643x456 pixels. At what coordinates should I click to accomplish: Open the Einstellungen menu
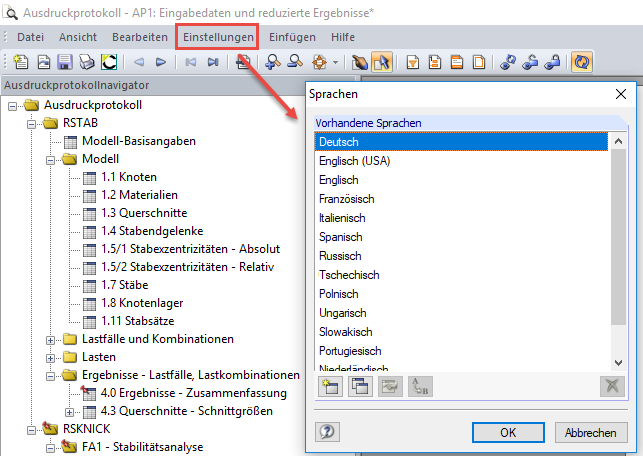218,37
